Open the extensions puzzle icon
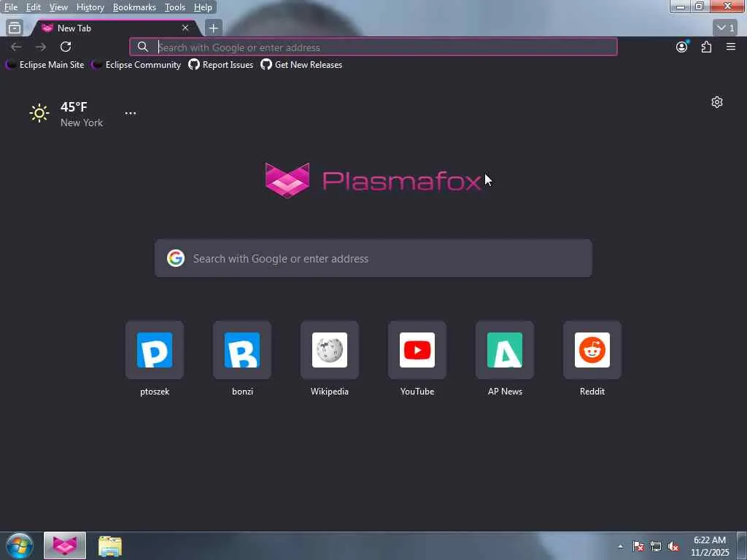Screen dimensions: 747x560 pyautogui.click(x=706, y=47)
